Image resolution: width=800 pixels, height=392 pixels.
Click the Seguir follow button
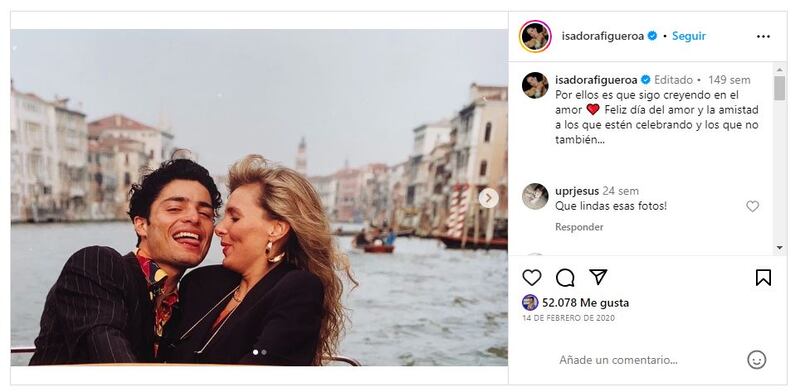689,36
